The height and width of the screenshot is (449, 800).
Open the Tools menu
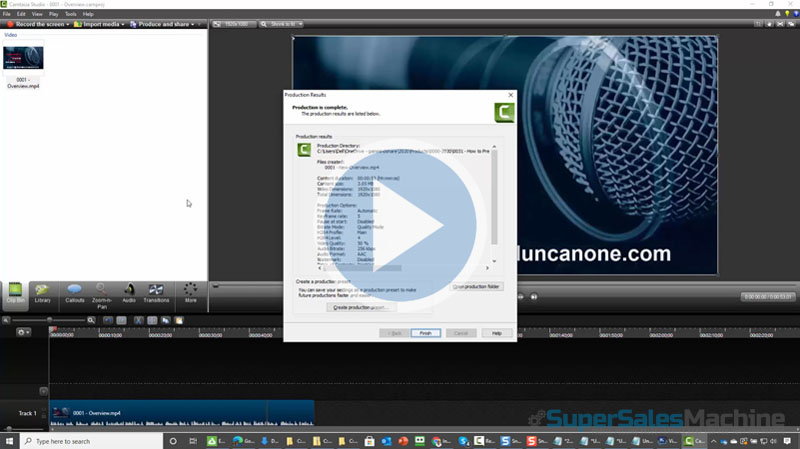(x=70, y=14)
